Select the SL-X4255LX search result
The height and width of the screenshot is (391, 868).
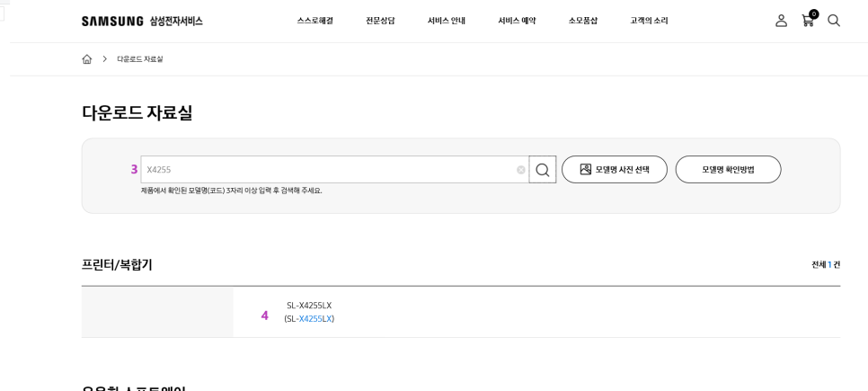click(x=309, y=313)
